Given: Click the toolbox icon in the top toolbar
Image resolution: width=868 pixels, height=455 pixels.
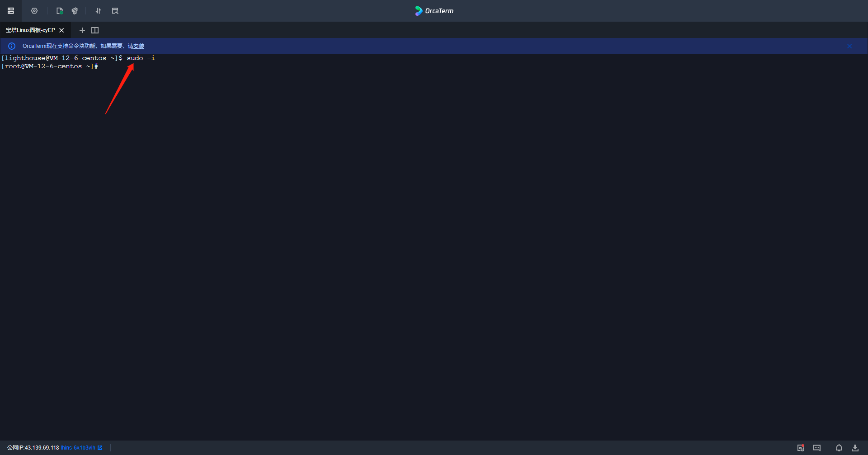Looking at the screenshot, I should point(75,11).
